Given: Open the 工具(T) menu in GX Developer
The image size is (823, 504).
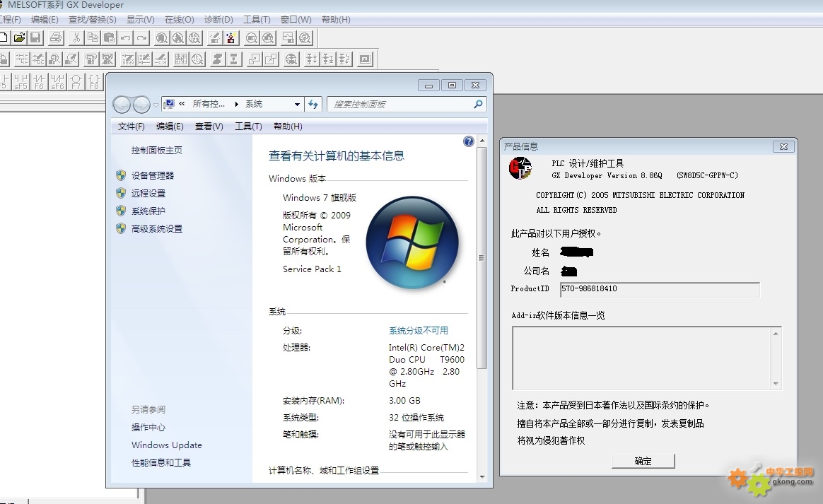Looking at the screenshot, I should pos(257,19).
